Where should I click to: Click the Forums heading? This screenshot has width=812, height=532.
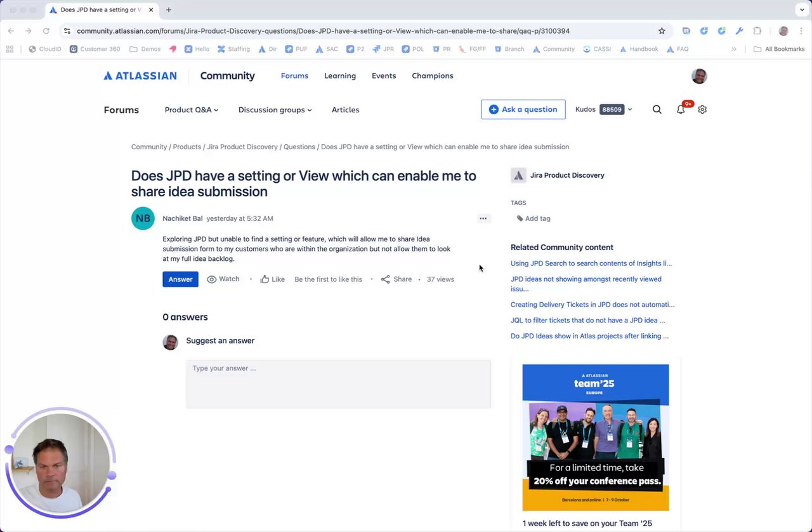pyautogui.click(x=121, y=110)
